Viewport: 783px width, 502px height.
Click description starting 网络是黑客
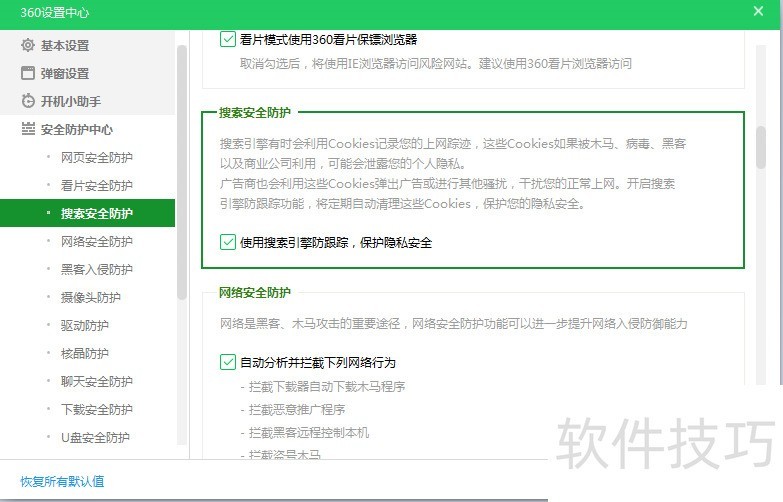click(x=453, y=324)
